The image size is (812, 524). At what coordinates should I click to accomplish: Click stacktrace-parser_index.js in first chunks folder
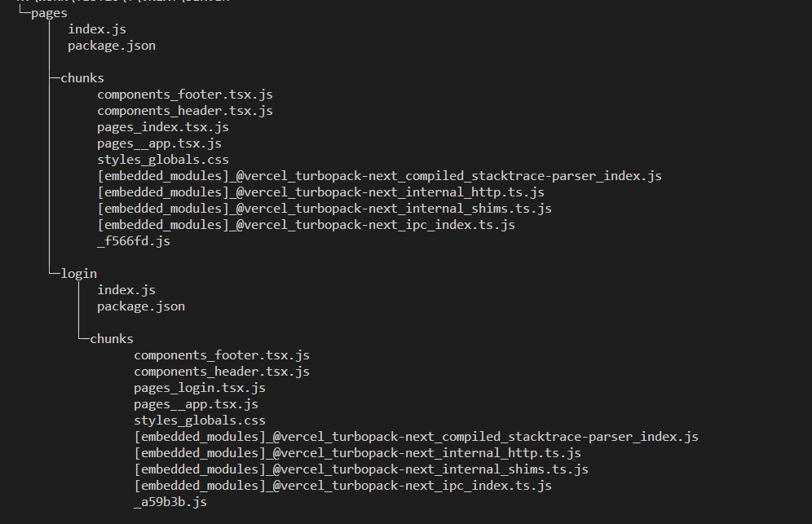[x=380, y=176]
